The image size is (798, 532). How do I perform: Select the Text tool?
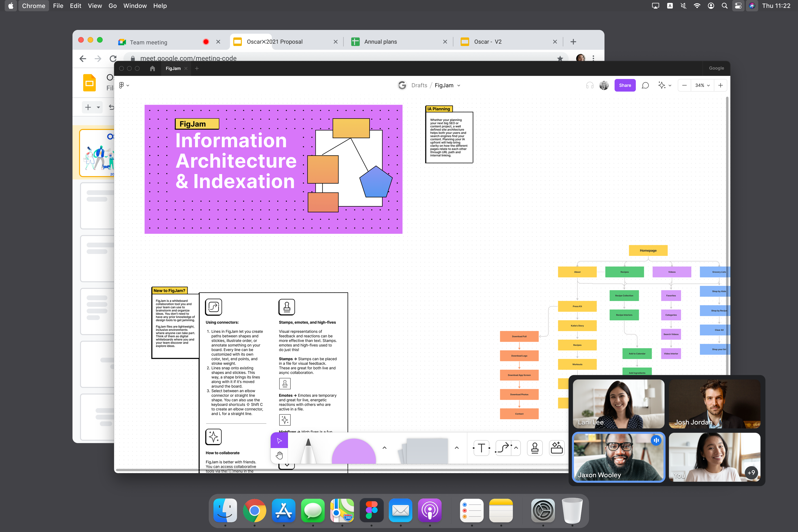[x=481, y=448]
